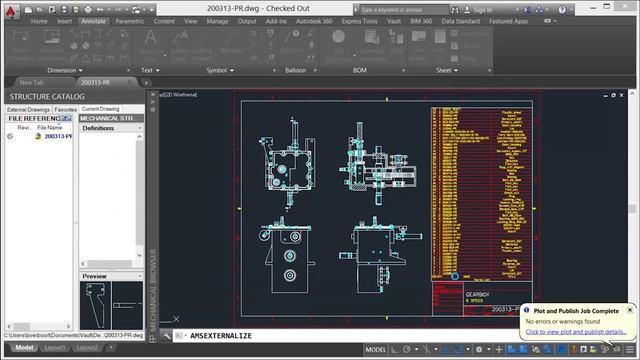Viewport: 640px width, 360px height.
Task: Click the Balloon panel launcher arrow
Action: 315,71
